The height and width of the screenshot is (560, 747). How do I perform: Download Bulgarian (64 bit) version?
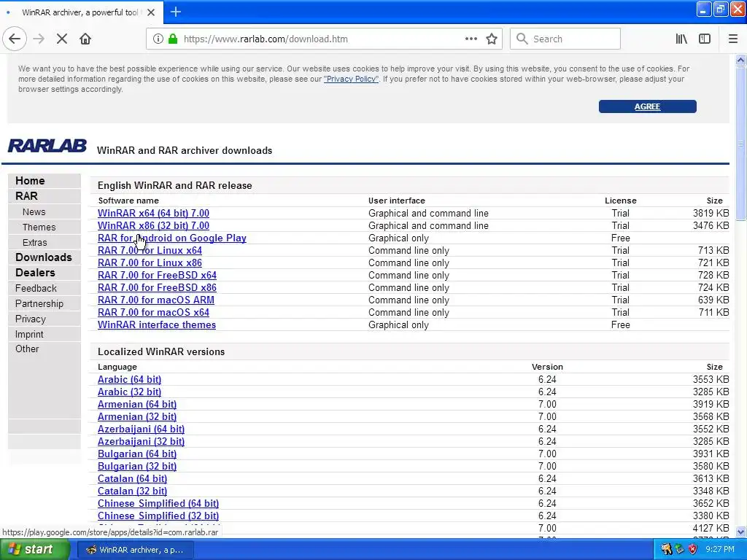point(137,454)
